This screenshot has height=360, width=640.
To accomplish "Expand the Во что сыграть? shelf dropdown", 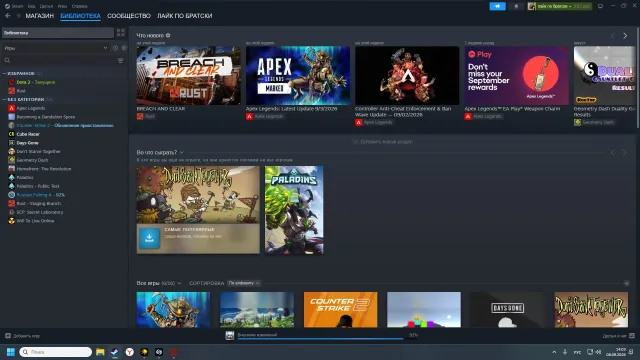I will click(x=182, y=152).
